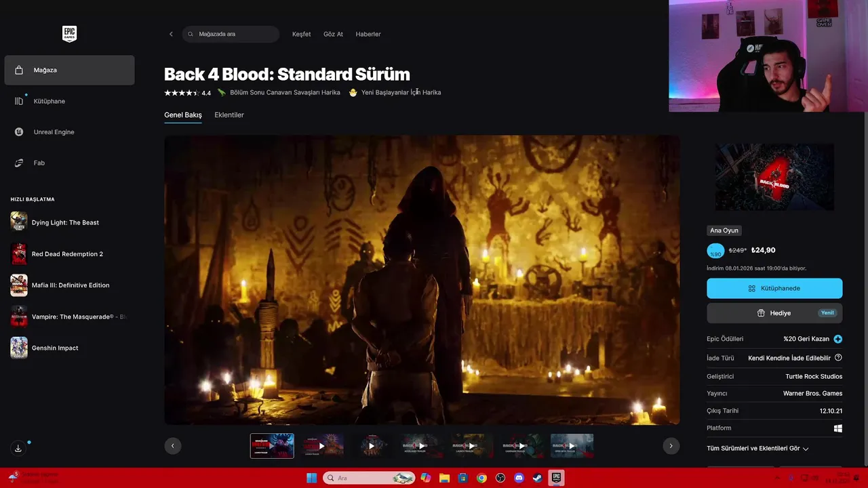Click the Windows platform icon
Image resolution: width=868 pixels, height=488 pixels.
(x=838, y=428)
